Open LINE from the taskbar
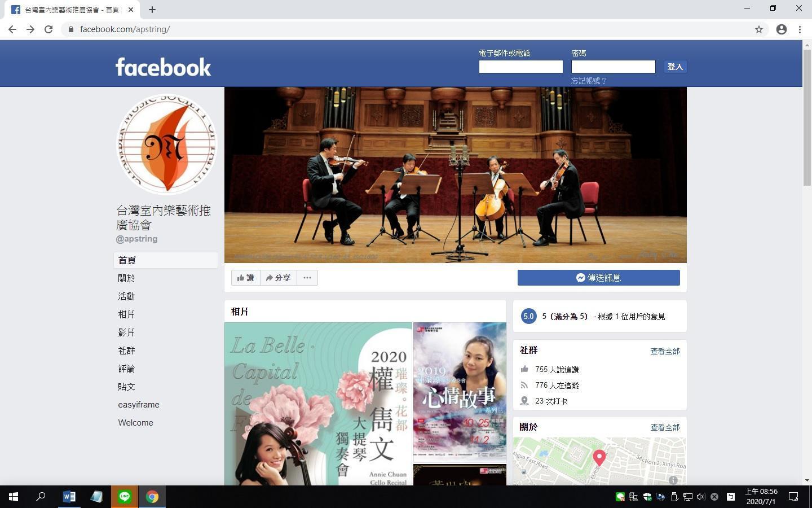812x508 pixels. (125, 497)
